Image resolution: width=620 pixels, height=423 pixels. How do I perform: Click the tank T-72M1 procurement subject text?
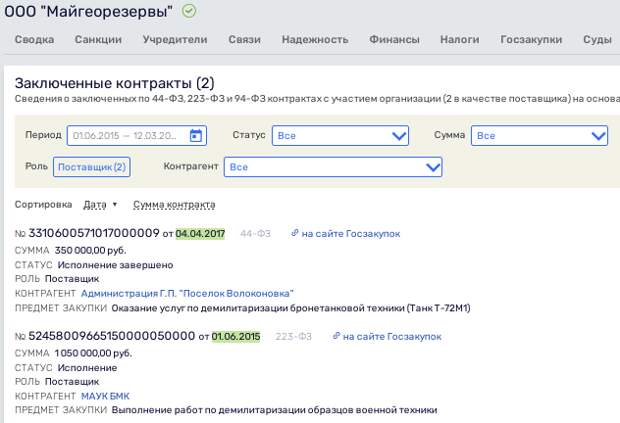291,308
